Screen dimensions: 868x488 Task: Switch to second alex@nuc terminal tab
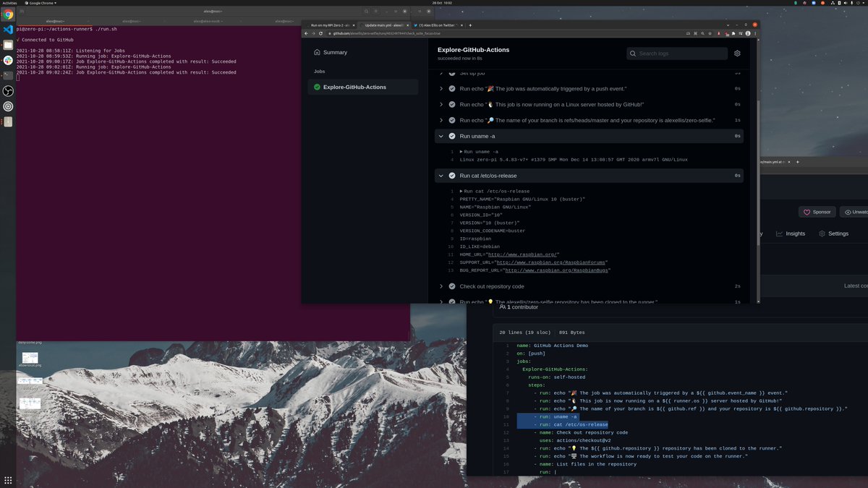click(132, 21)
